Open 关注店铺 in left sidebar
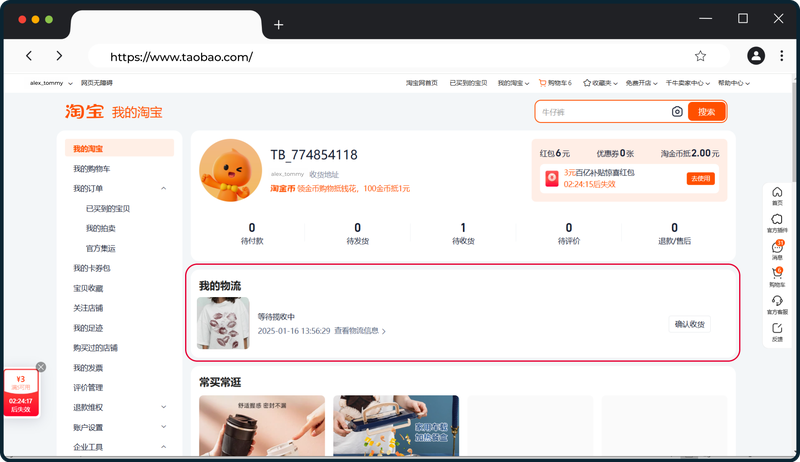The width and height of the screenshot is (800, 462). pyautogui.click(x=88, y=308)
